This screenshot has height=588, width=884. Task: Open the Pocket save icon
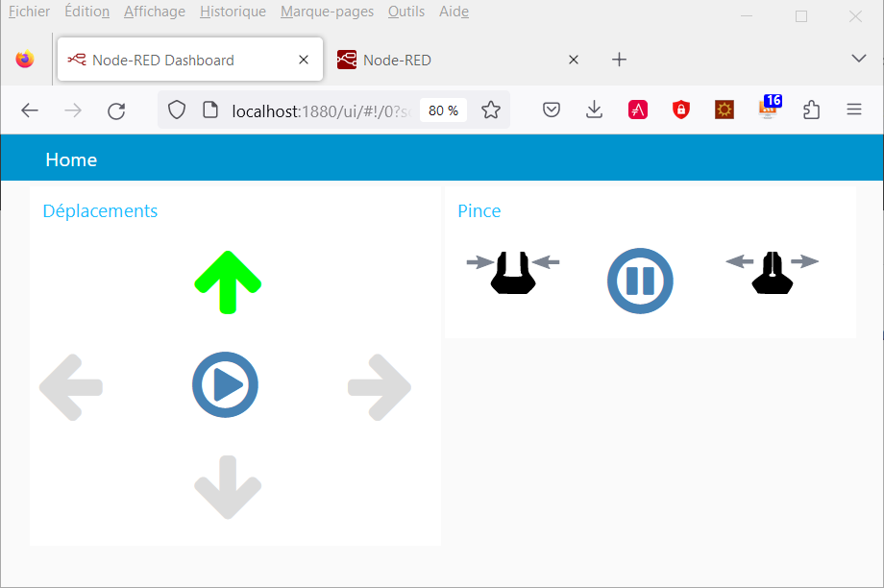[x=552, y=110]
